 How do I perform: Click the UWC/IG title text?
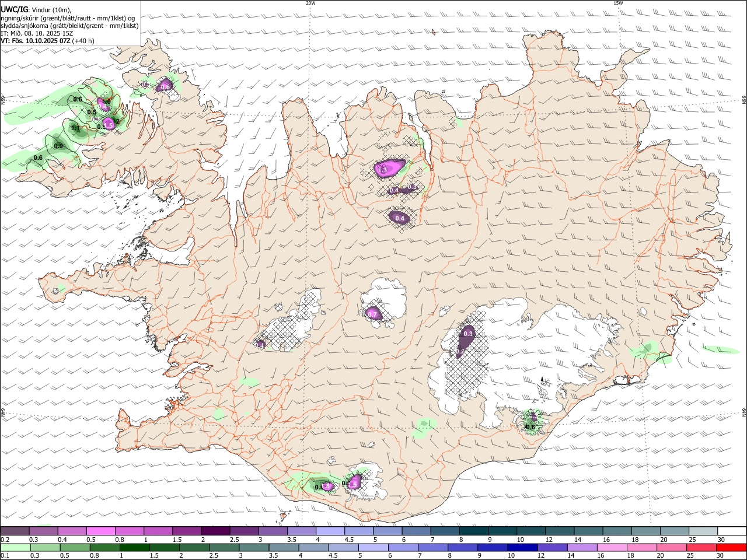point(14,10)
